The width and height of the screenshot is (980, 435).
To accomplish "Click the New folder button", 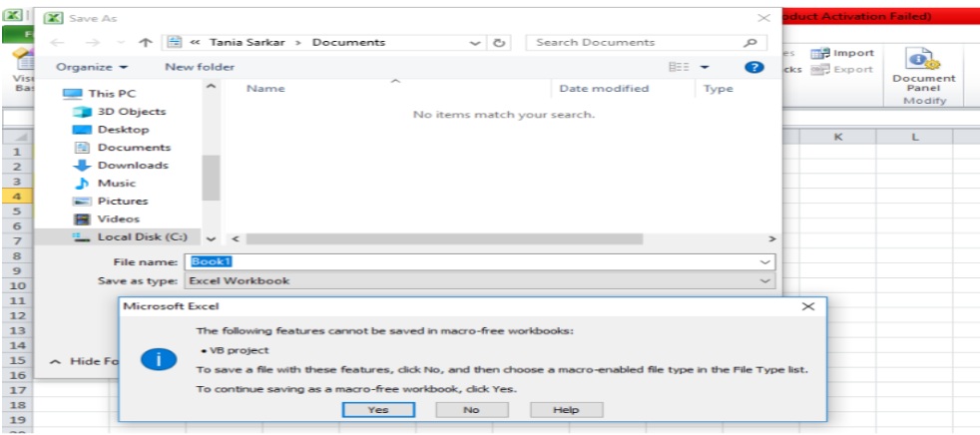I will click(200, 67).
